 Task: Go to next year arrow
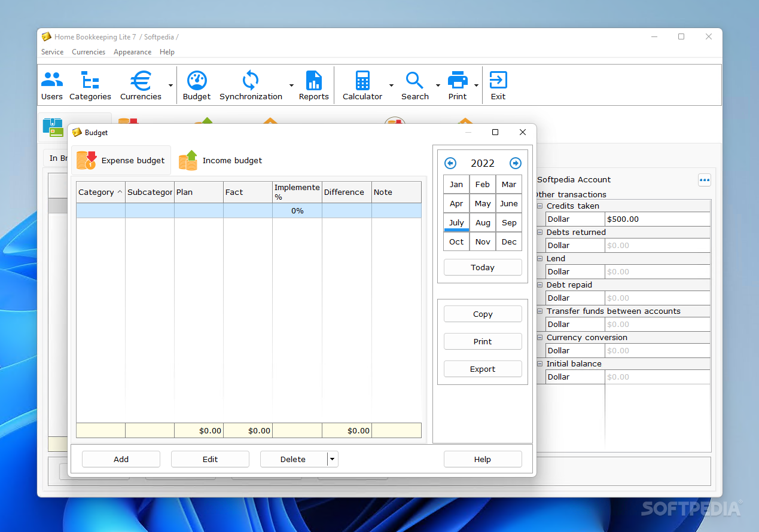point(516,163)
